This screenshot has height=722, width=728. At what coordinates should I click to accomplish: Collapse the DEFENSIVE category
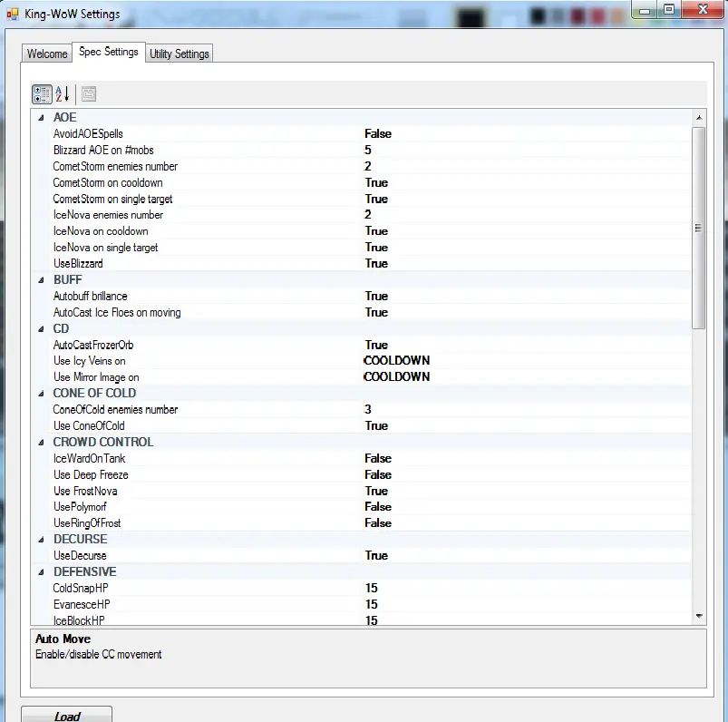[x=42, y=572]
